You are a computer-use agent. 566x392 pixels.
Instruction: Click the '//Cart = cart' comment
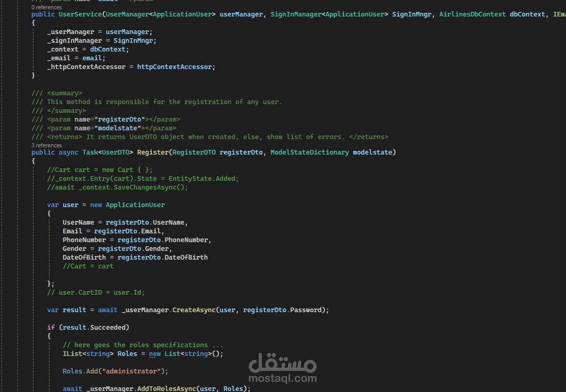(x=88, y=266)
